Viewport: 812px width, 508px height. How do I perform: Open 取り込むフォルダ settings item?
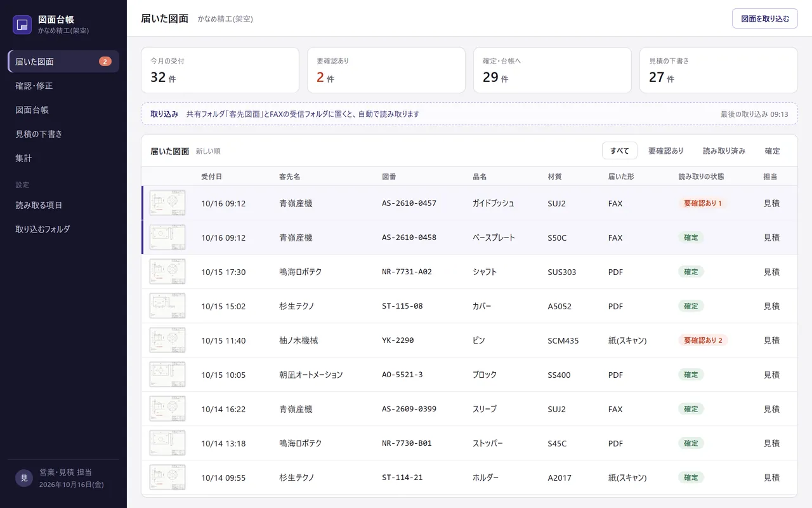point(63,229)
